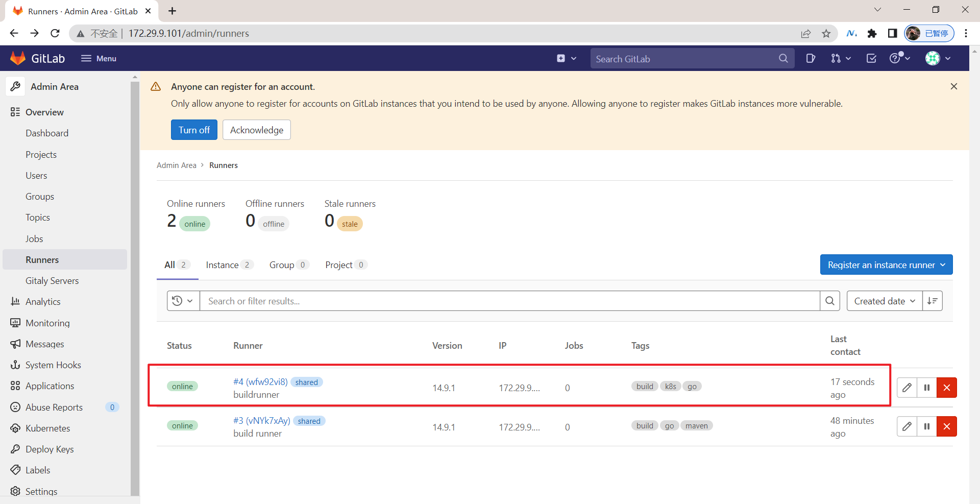Open Users in the sidebar
980x504 pixels.
click(x=36, y=176)
